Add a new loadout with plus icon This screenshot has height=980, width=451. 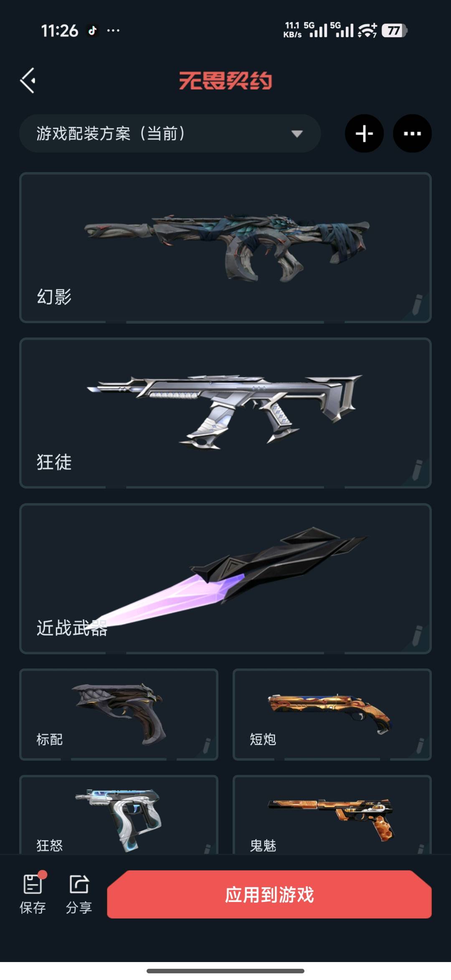(x=364, y=134)
